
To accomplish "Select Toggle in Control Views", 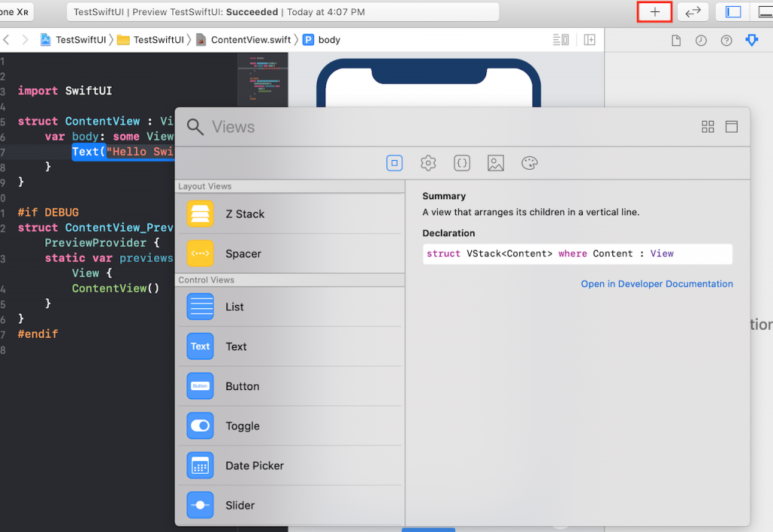I will [x=290, y=426].
